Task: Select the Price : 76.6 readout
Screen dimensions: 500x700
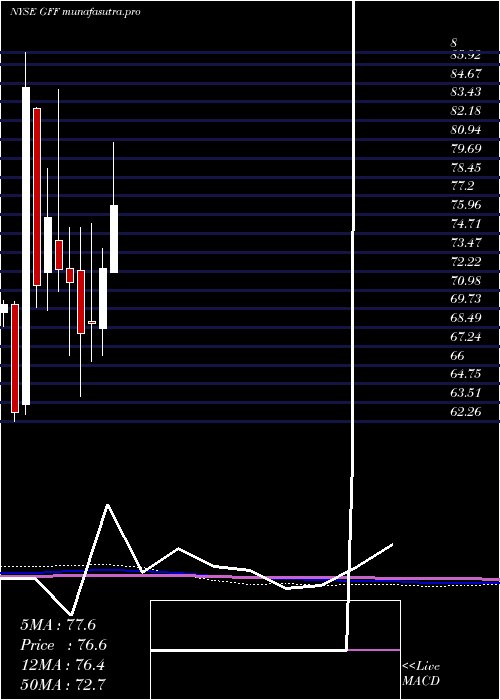Action: (63, 645)
